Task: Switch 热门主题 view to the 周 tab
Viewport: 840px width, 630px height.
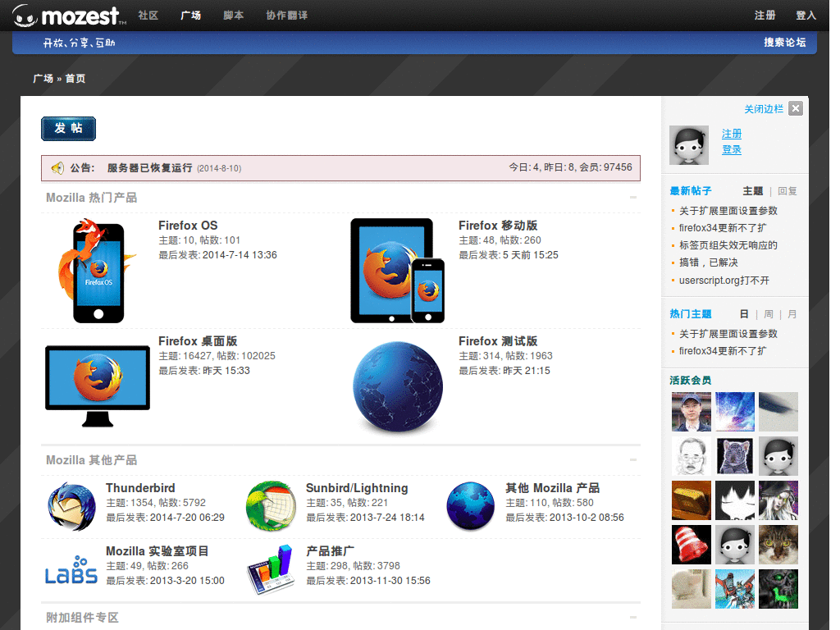Action: click(x=768, y=313)
